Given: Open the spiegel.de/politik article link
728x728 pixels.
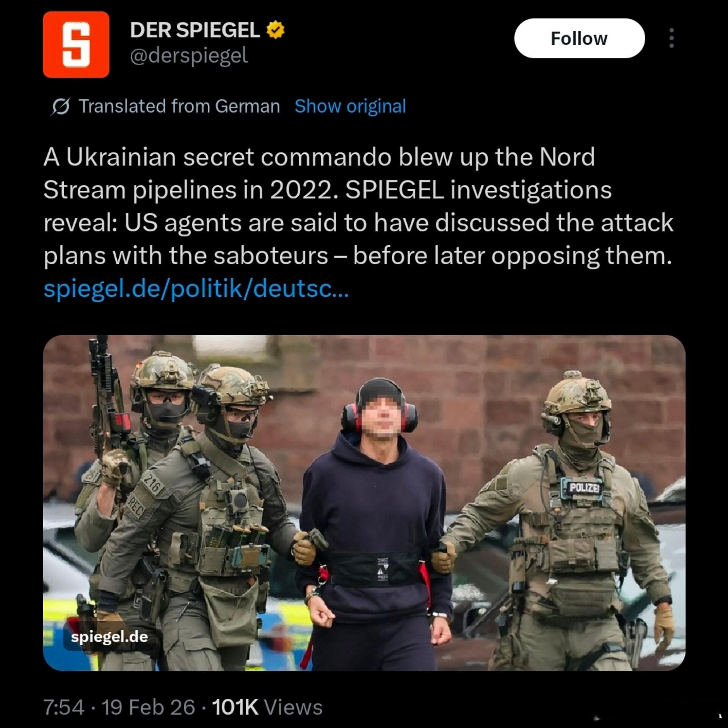Looking at the screenshot, I should (x=196, y=289).
